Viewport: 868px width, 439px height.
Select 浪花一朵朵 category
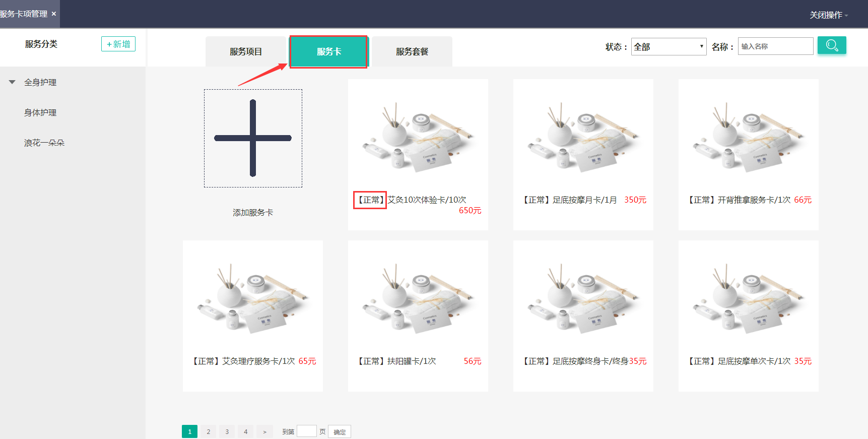[x=44, y=143]
